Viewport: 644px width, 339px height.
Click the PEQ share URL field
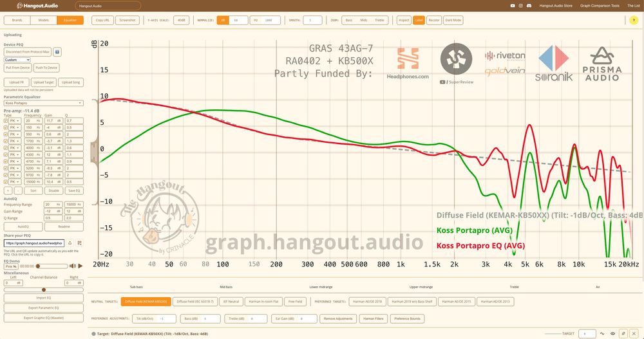click(x=34, y=243)
